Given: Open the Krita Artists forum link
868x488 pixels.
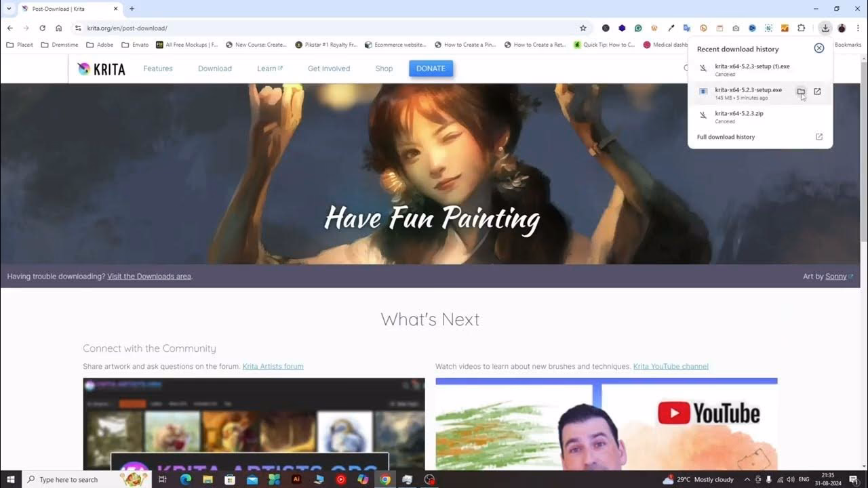Looking at the screenshot, I should point(273,366).
